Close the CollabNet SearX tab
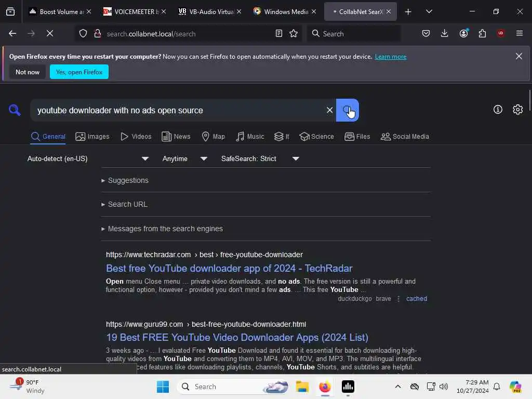 (389, 11)
